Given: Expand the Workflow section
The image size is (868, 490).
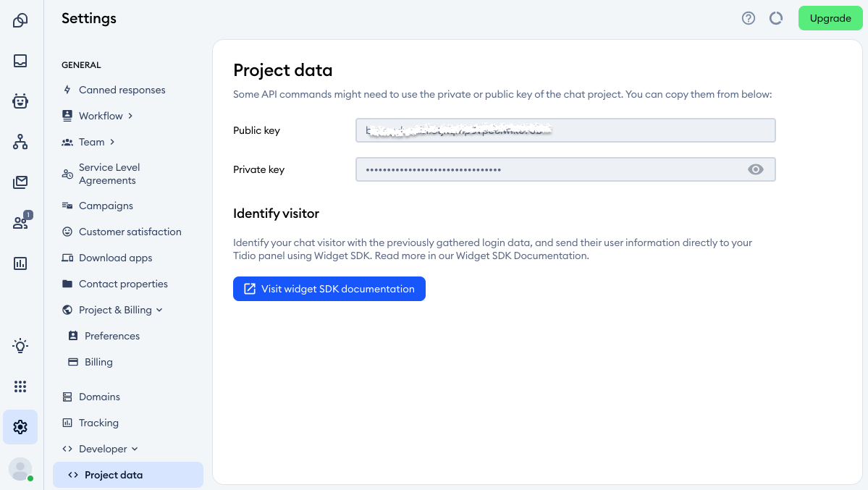Looking at the screenshot, I should pos(99,116).
